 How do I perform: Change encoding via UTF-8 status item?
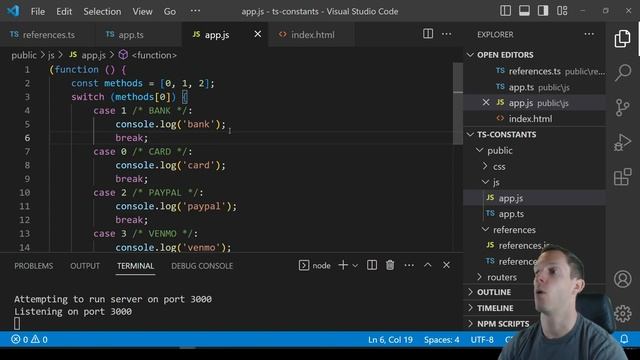[x=482, y=340]
